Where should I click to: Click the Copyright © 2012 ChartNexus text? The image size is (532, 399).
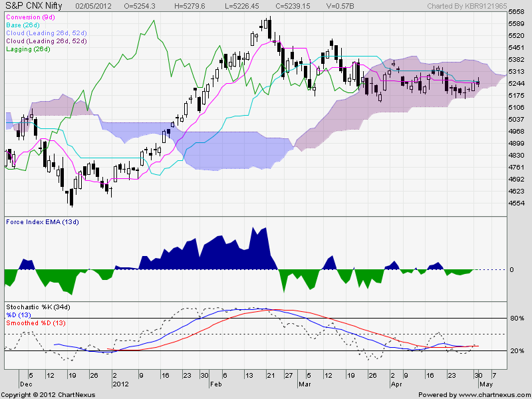pyautogui.click(x=48, y=395)
